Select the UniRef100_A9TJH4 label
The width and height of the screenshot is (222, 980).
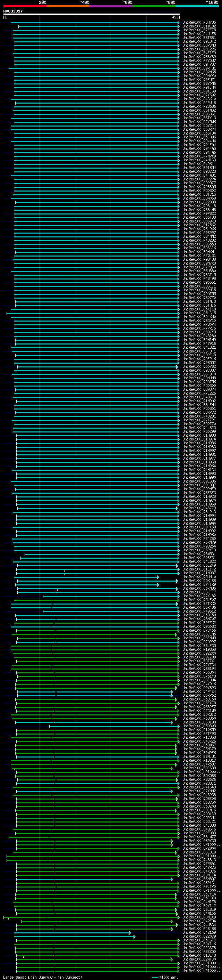[199, 88]
